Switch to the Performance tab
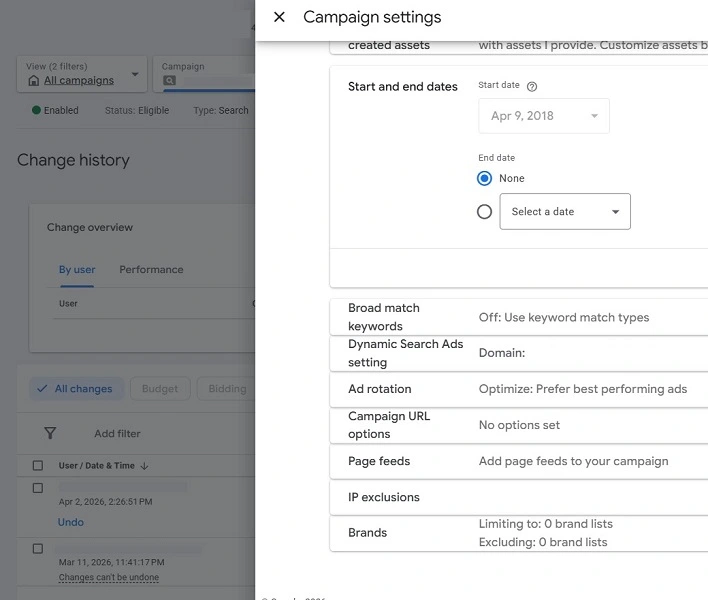 (151, 270)
